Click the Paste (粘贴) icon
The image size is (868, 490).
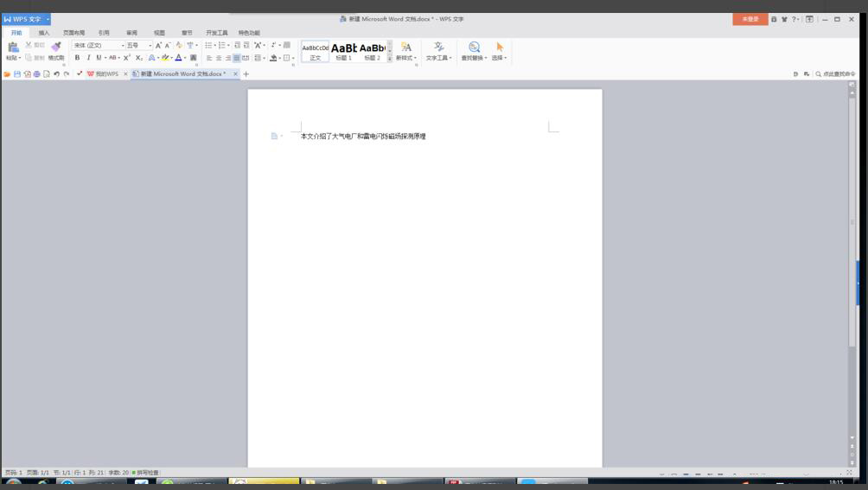tap(13, 48)
